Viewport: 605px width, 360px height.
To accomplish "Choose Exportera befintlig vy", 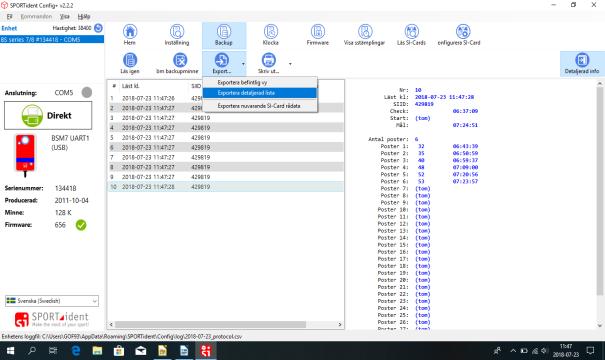I will click(260, 82).
